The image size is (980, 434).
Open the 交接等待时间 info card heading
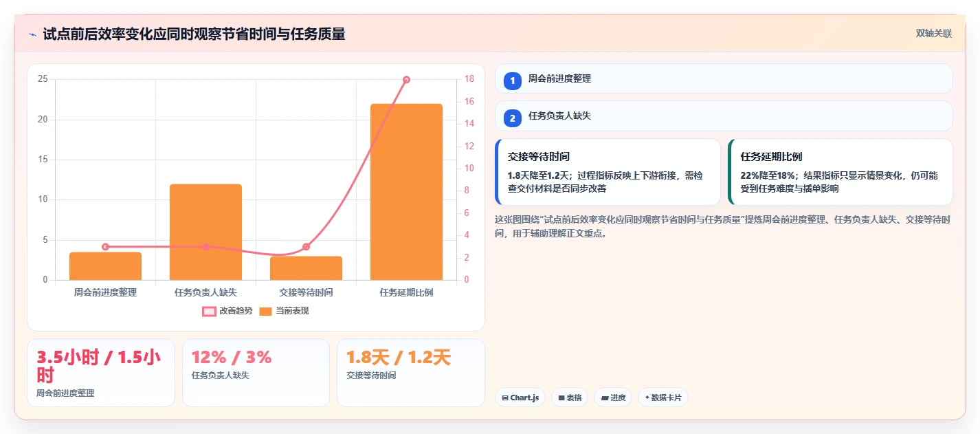(x=539, y=157)
